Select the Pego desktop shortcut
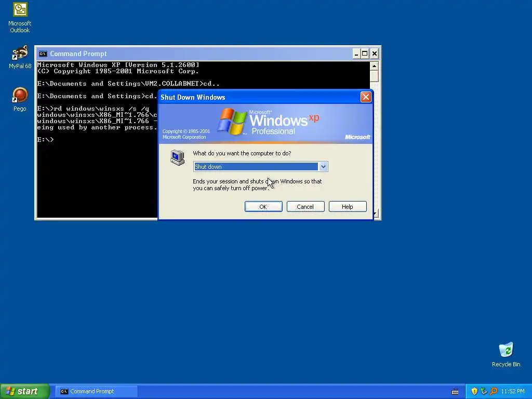The image size is (532, 399). 20,99
